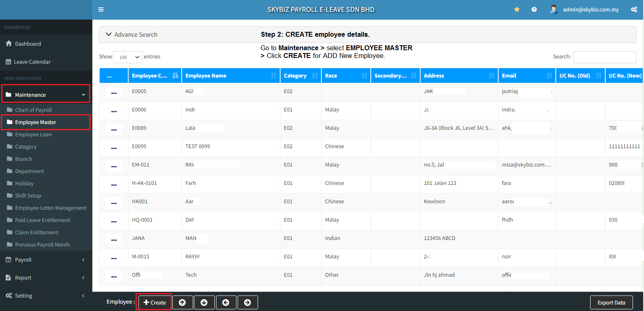The image size is (644, 311).
Task: Click the down arrow navigation button
Action: pyautogui.click(x=204, y=302)
